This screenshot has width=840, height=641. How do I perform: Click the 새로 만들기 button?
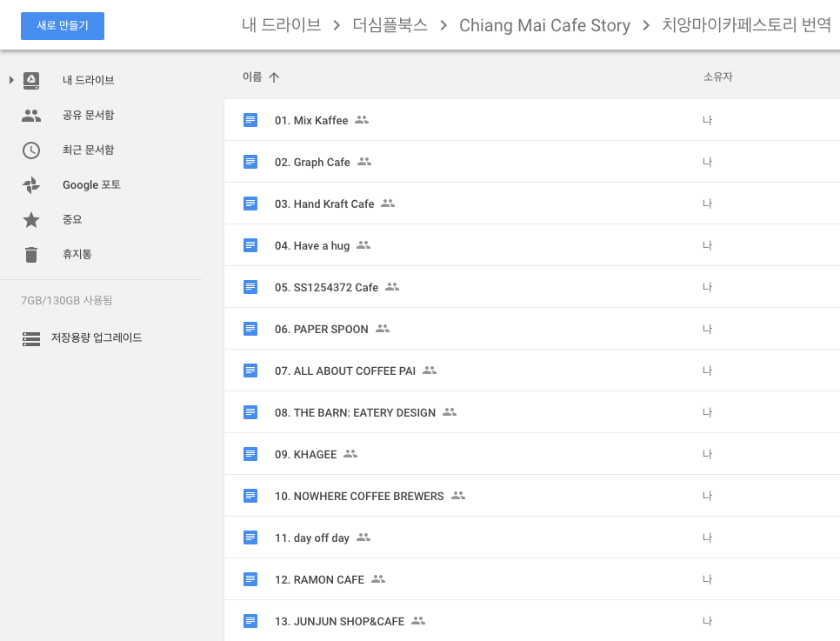coord(62,26)
